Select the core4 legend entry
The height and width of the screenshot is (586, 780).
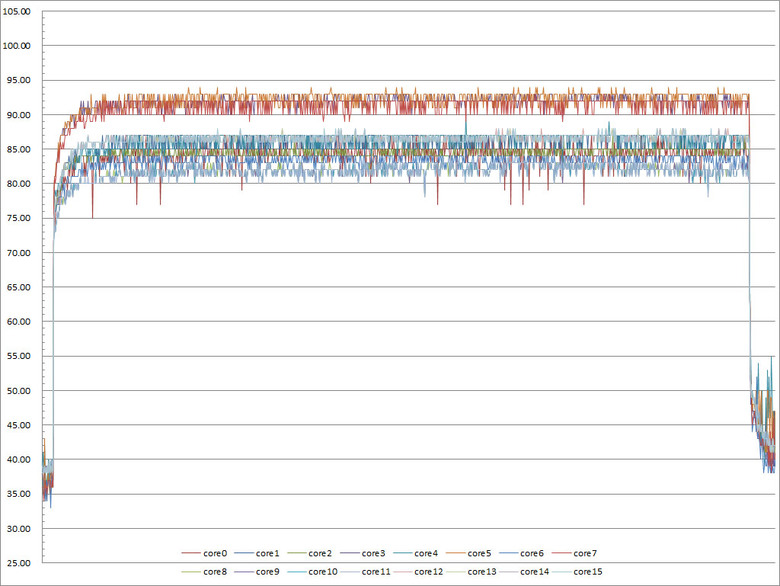point(416,553)
